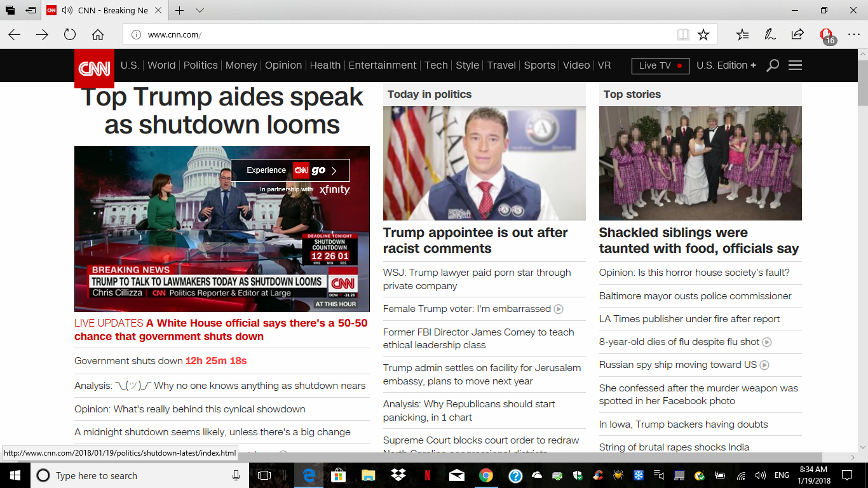Go to the browser home page
Screen dimensions: 868x488
98,35
